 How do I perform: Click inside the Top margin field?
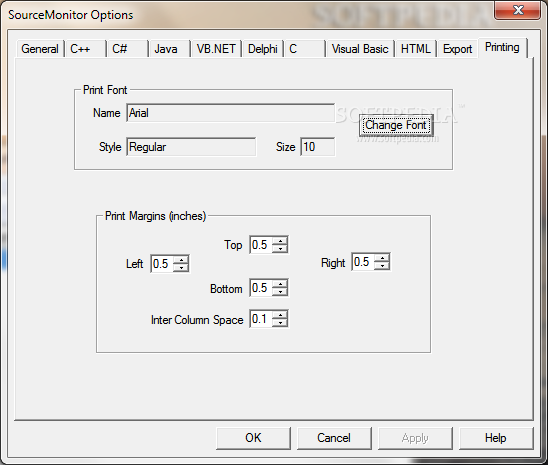[x=261, y=245]
